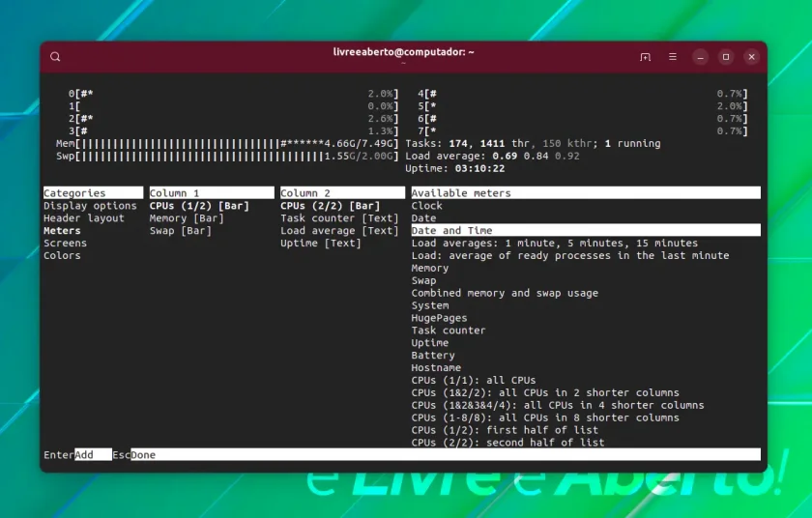
Task: Select Task counter [Text] in Column 2
Action: point(339,217)
